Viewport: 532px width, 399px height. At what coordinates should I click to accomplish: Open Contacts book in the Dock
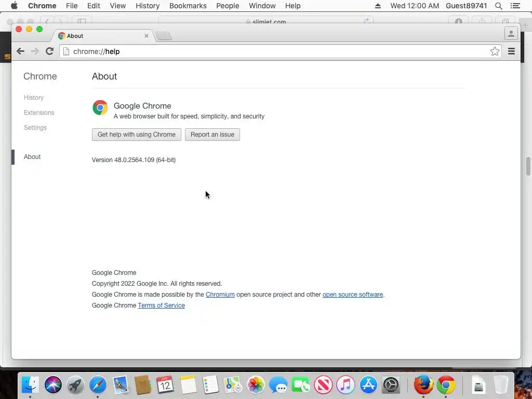tap(143, 385)
